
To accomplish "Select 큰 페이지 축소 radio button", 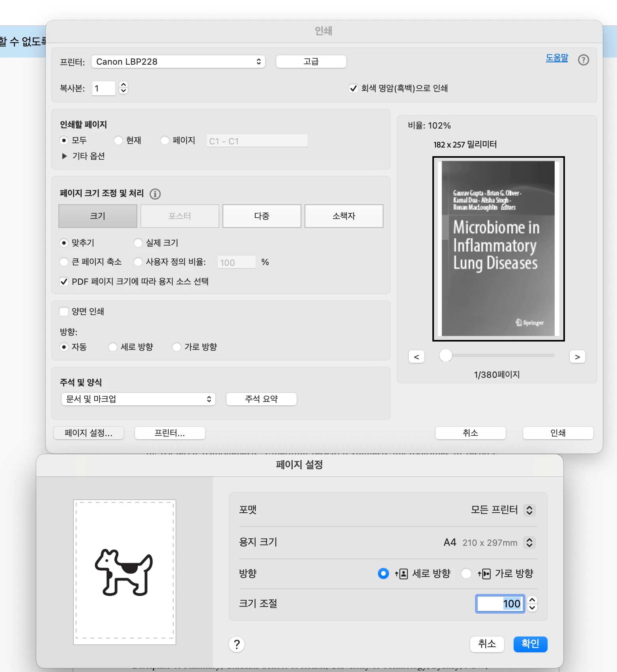I will [64, 262].
